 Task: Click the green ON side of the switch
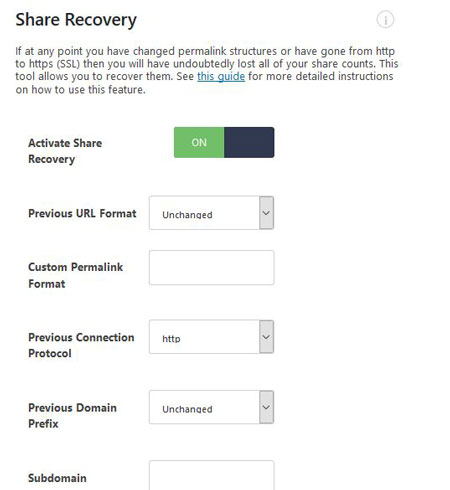(x=199, y=142)
